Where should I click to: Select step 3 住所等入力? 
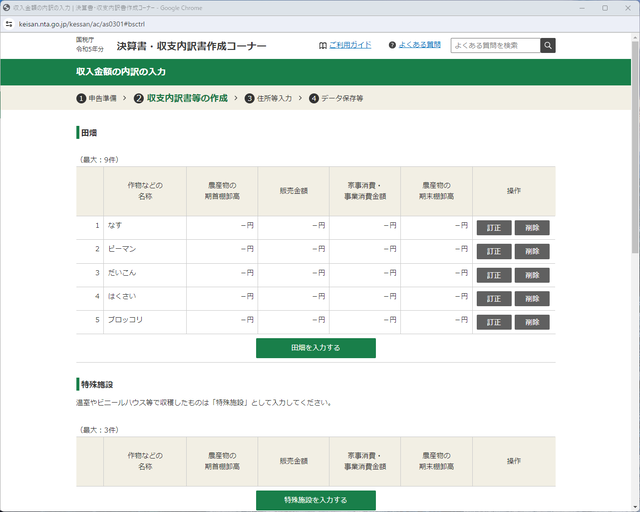coord(268,98)
